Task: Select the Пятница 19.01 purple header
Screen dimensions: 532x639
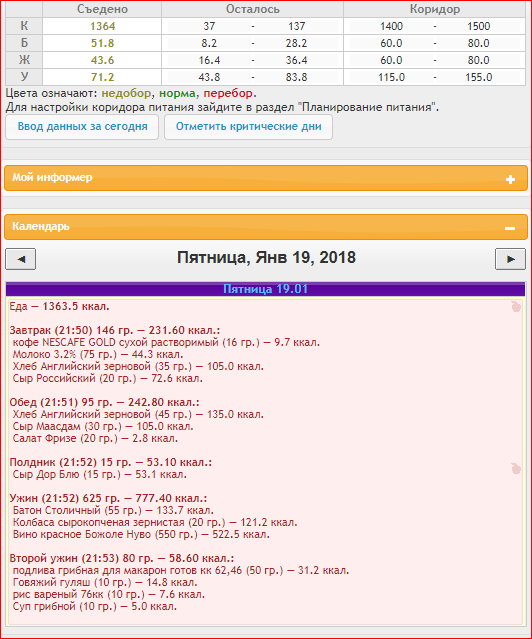Action: pos(265,289)
